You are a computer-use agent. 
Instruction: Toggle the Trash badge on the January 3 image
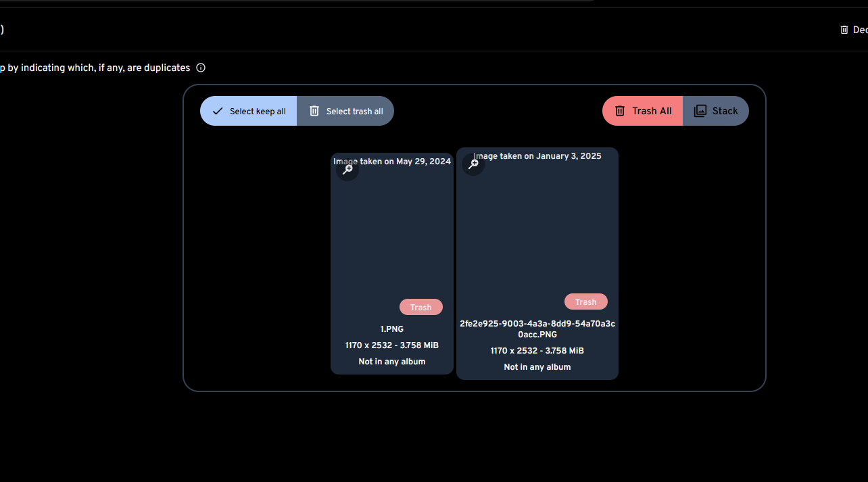pyautogui.click(x=585, y=302)
